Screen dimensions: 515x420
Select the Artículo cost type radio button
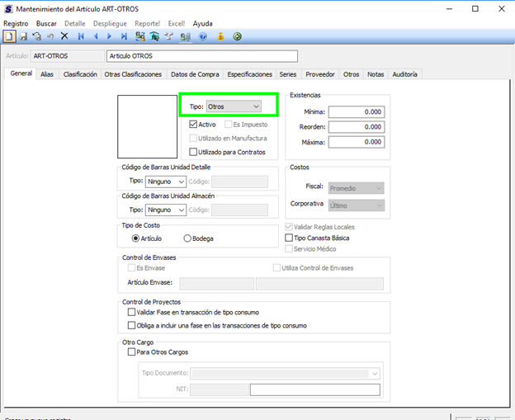(x=135, y=238)
